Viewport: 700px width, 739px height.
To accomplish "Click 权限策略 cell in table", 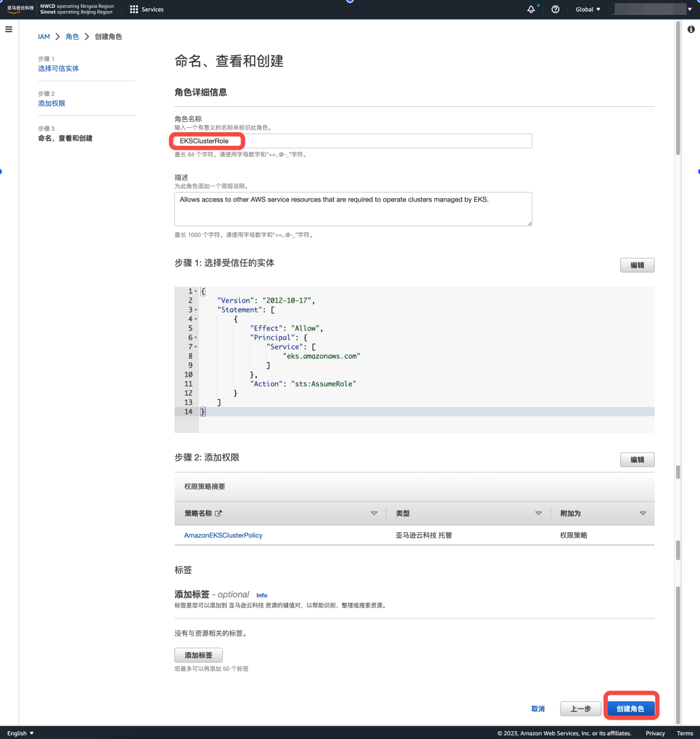I will (x=574, y=535).
